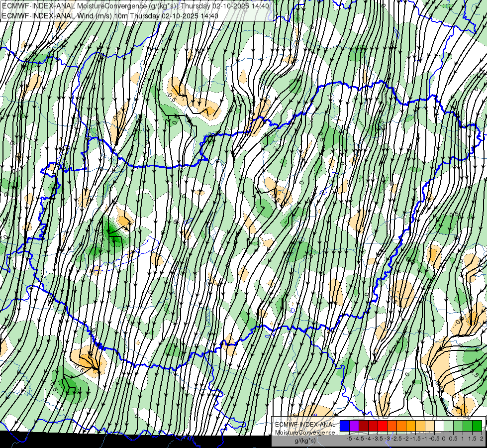This screenshot has width=487, height=448.
Task: Click the dark green swatch between 1.5 and 2
Action: click(x=477, y=426)
